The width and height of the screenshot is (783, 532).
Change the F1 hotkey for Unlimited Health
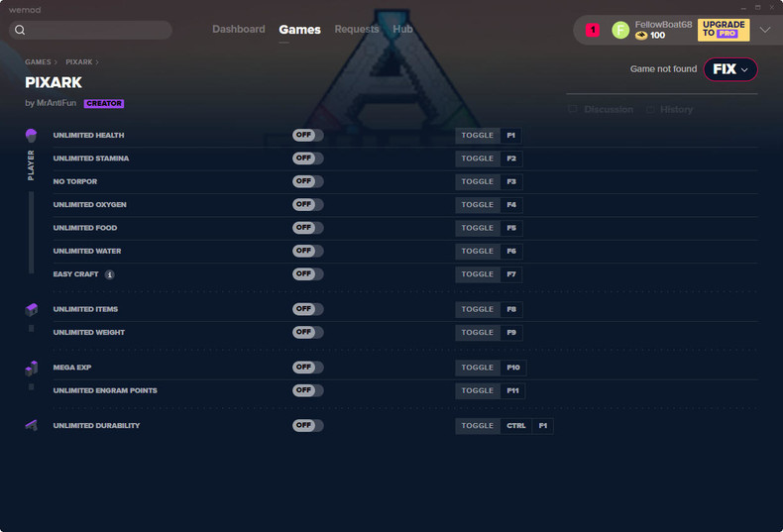(511, 136)
